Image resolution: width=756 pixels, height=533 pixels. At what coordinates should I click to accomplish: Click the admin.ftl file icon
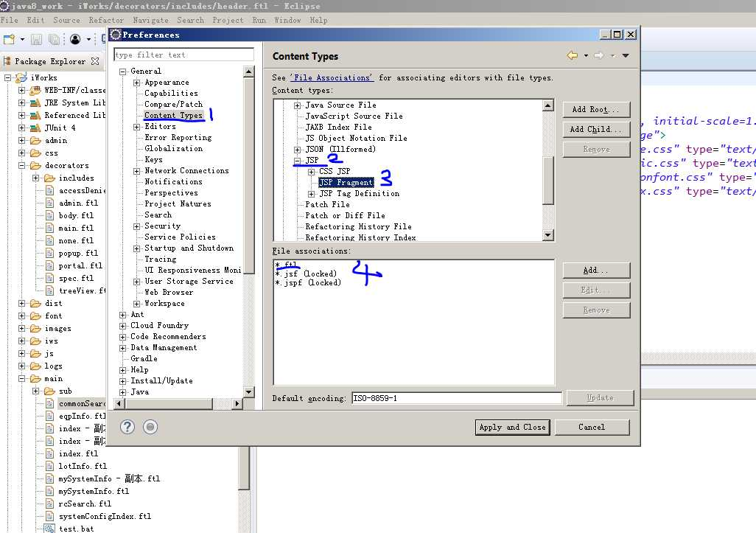(49, 203)
